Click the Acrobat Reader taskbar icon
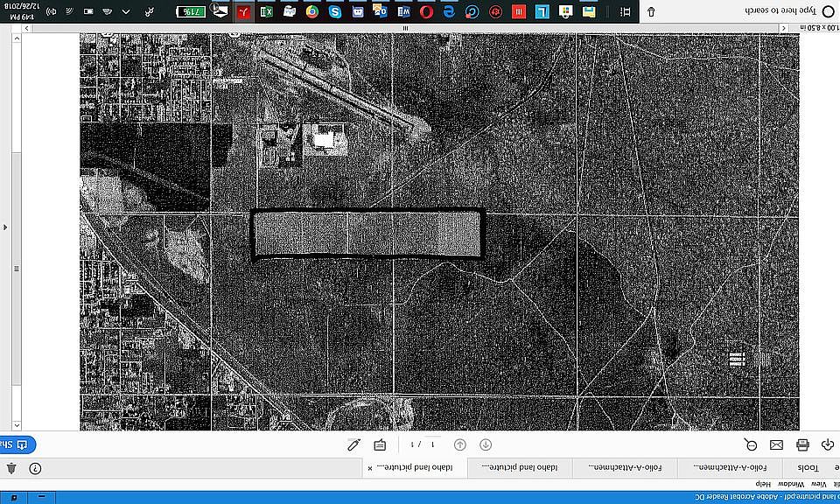Screen dimensions: 840x504 244,11
